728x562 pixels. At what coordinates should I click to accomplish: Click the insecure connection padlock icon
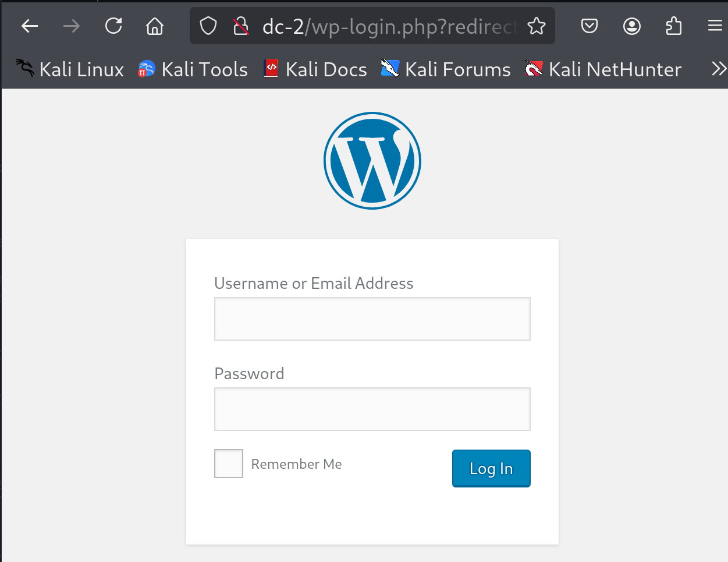point(240,26)
